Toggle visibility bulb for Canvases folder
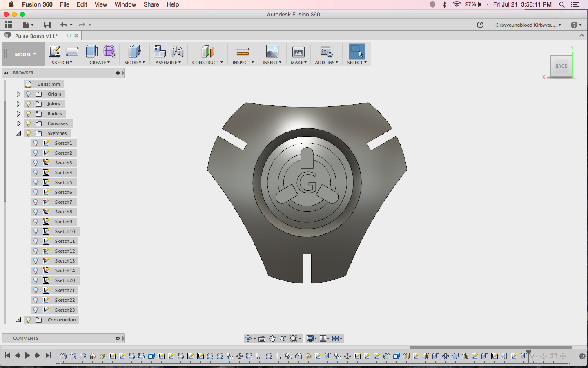 point(29,123)
